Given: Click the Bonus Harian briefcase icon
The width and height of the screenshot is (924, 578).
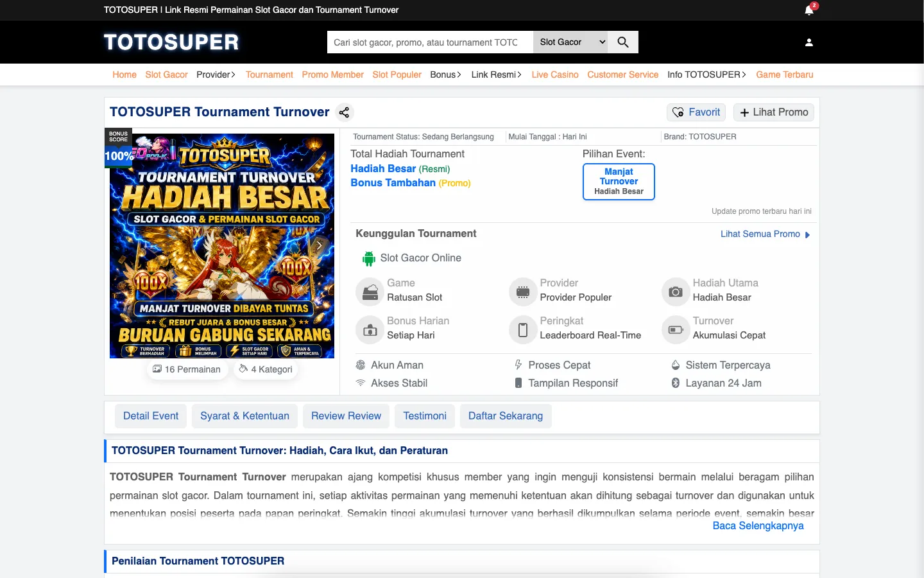Looking at the screenshot, I should pos(370,330).
